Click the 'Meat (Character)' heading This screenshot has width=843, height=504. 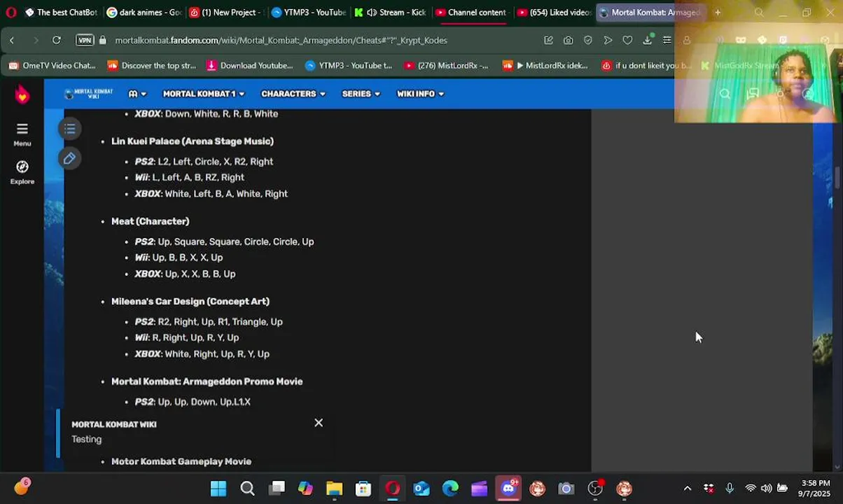150,221
